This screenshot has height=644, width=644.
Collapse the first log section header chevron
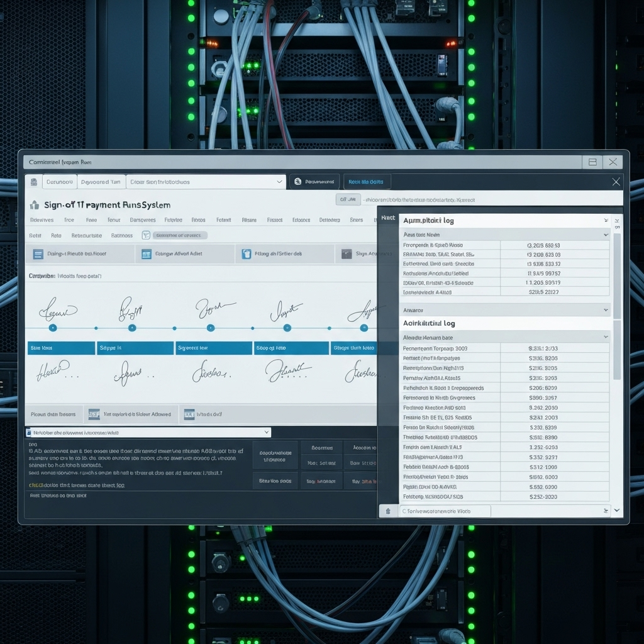click(606, 221)
